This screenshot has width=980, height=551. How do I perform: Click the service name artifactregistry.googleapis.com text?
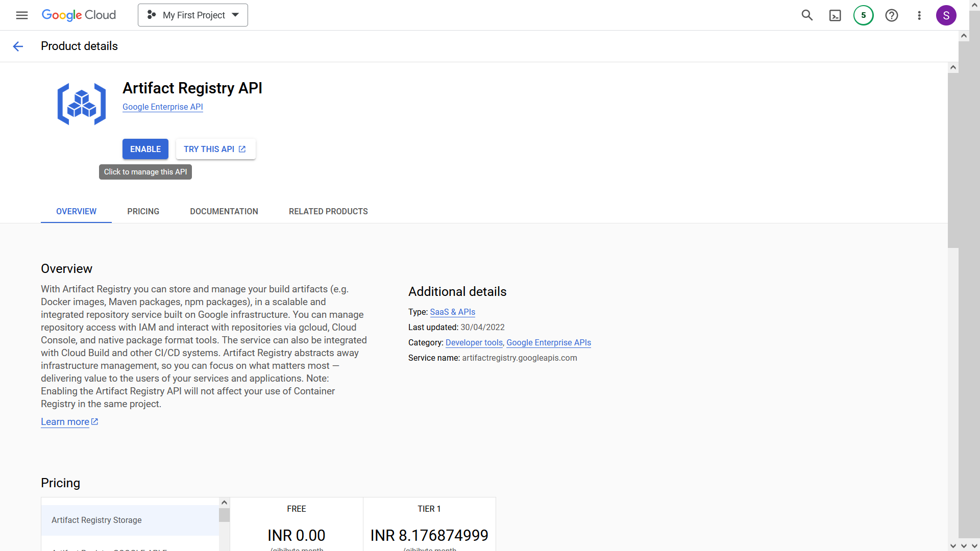click(520, 358)
